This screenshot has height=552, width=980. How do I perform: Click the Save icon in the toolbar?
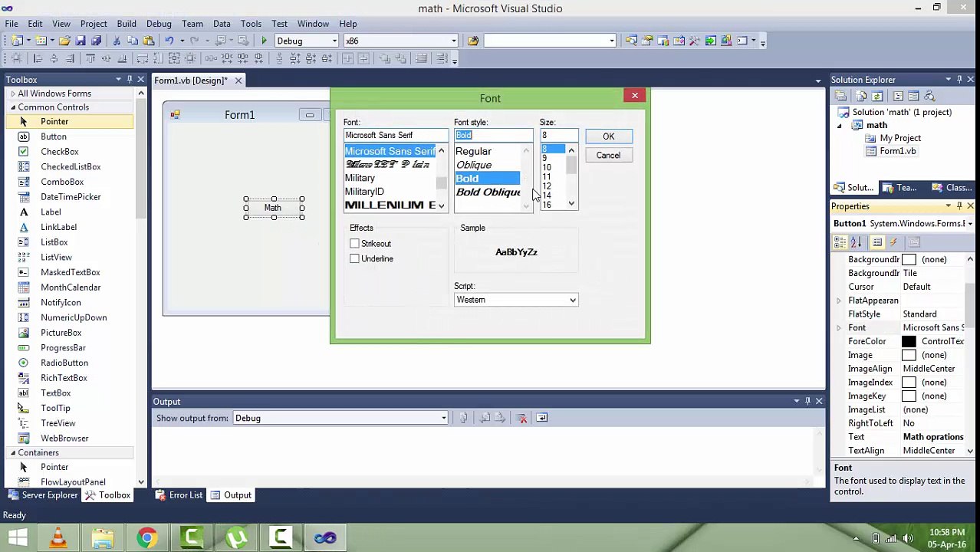point(81,41)
